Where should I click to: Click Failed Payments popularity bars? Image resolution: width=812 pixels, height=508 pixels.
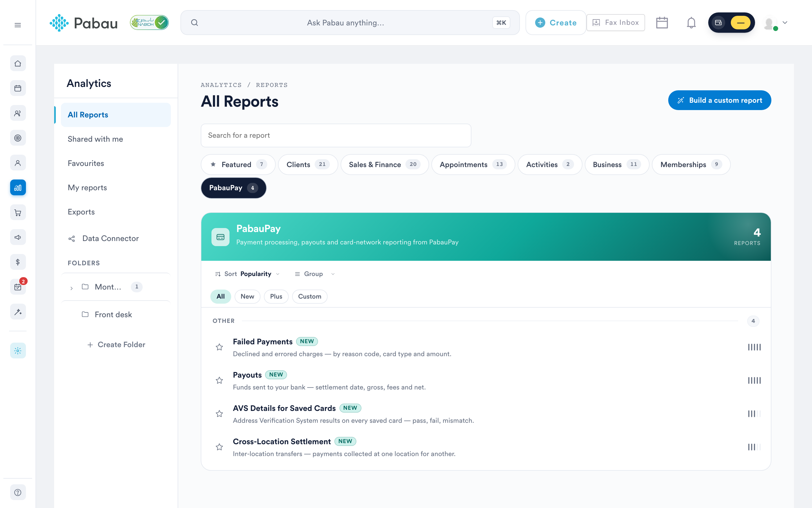754,347
